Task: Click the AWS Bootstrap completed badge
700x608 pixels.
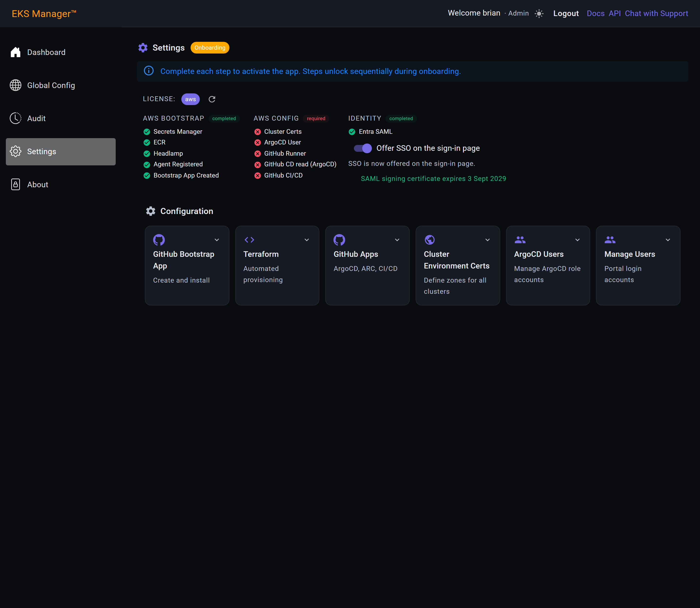Action: click(224, 118)
